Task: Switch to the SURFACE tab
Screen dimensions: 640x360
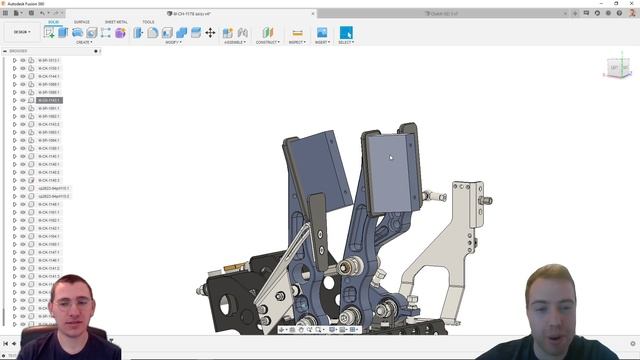Action: coord(82,22)
